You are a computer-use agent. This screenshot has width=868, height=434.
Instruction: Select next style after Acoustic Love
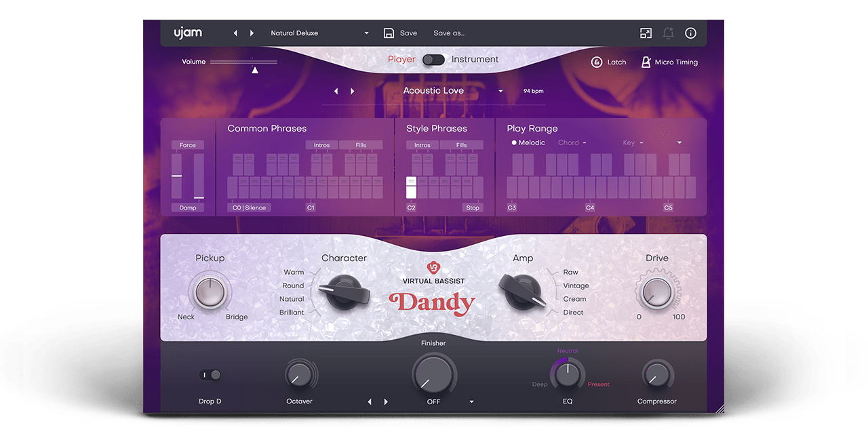click(x=352, y=91)
